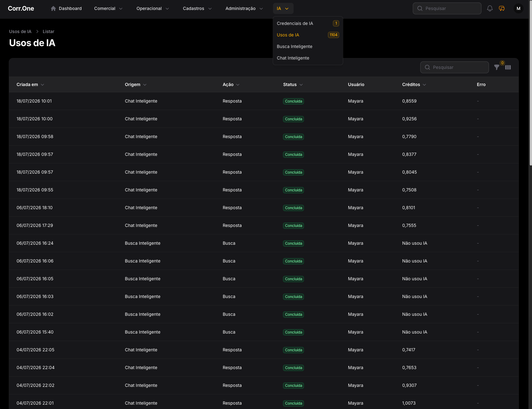The width and height of the screenshot is (532, 409).
Task: Click the 1104 badge on Usos de IA
Action: (x=334, y=35)
